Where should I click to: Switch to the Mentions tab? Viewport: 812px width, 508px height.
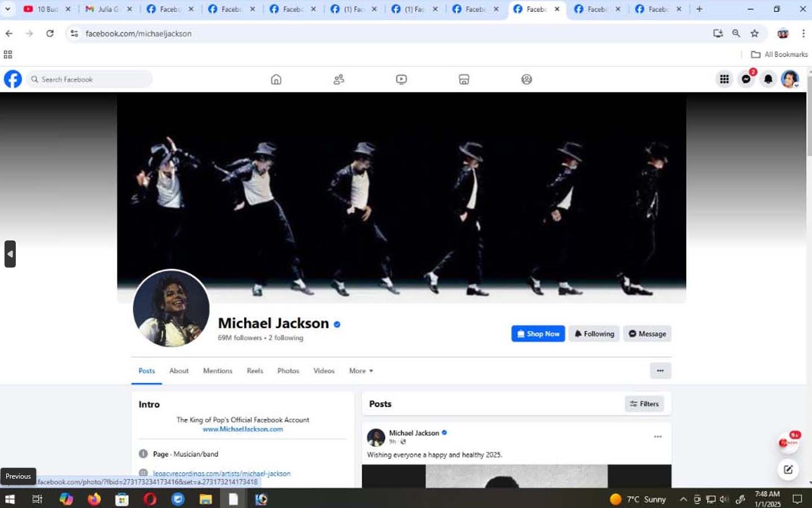pyautogui.click(x=218, y=371)
